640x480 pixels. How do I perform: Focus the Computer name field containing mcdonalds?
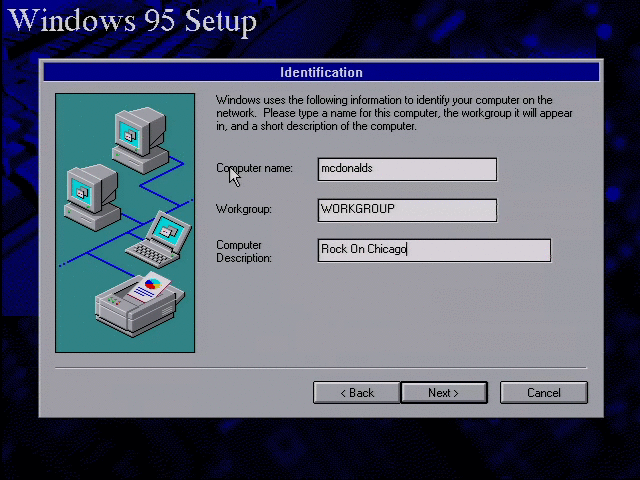point(407,169)
